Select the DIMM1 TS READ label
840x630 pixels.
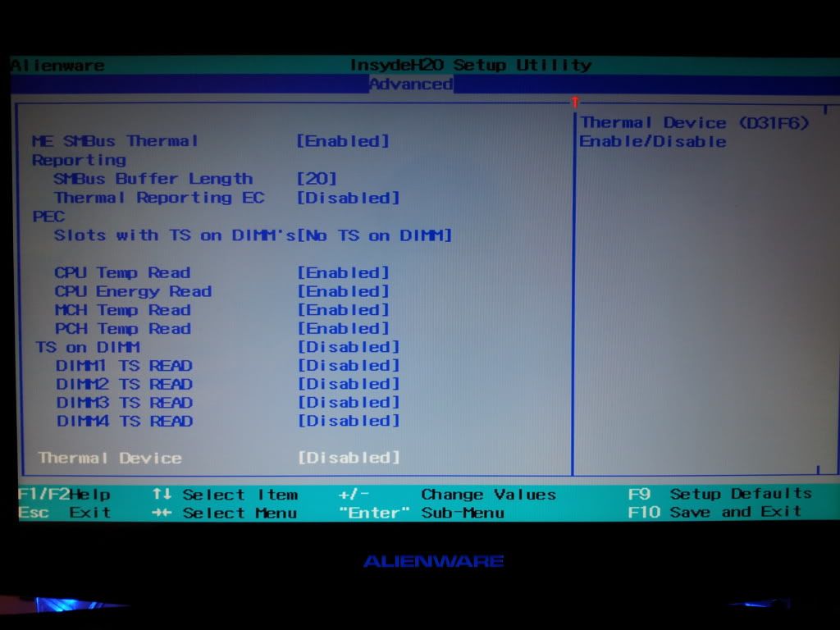[124, 366]
